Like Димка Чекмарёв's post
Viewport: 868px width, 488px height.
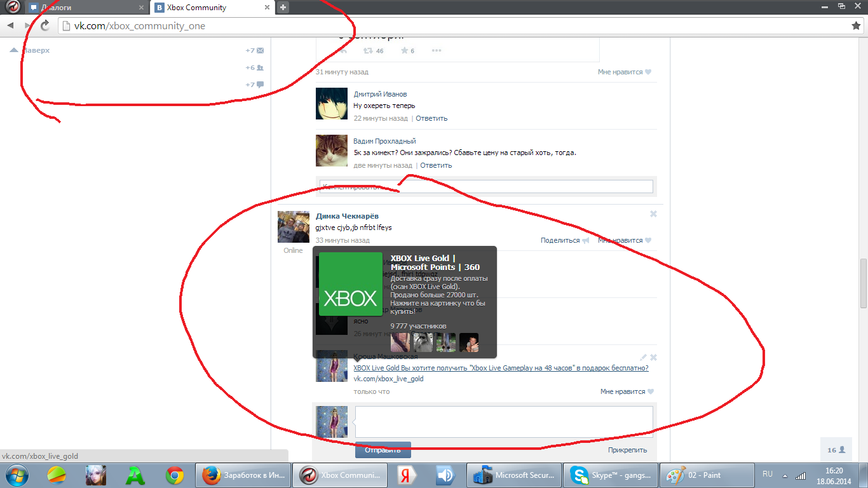(x=625, y=240)
